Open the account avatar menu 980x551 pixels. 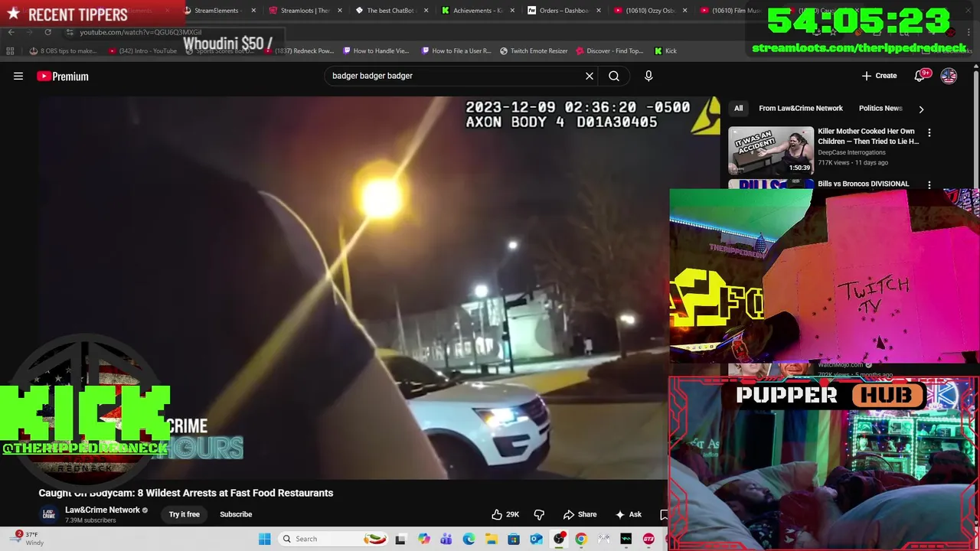pos(949,76)
